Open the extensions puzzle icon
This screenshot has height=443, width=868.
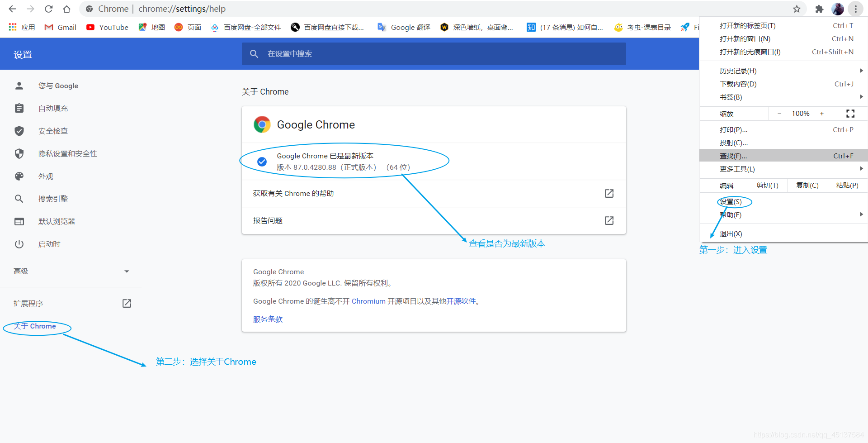pos(819,9)
